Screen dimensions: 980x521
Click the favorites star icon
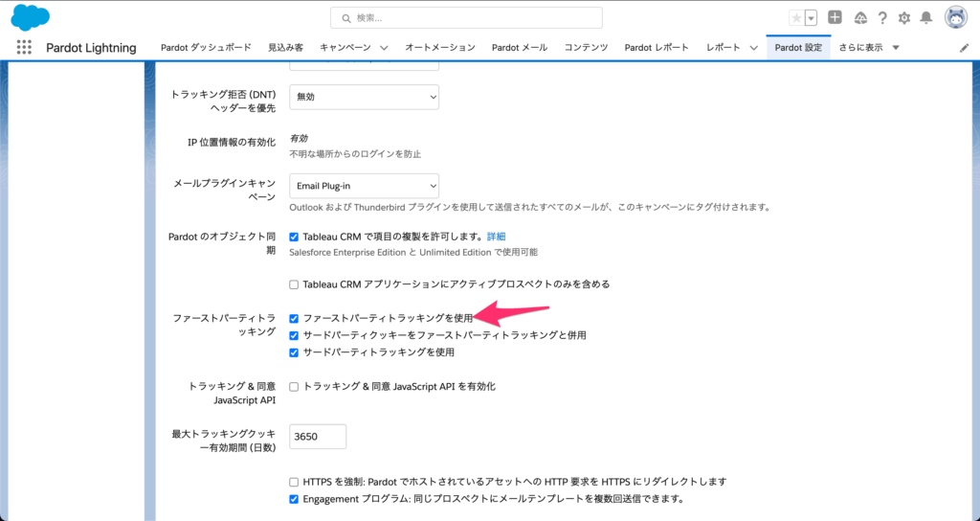[796, 18]
